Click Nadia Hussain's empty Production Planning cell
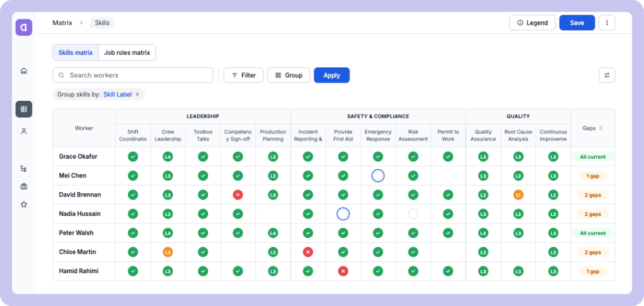Image resolution: width=644 pixels, height=306 pixels. 273,214
